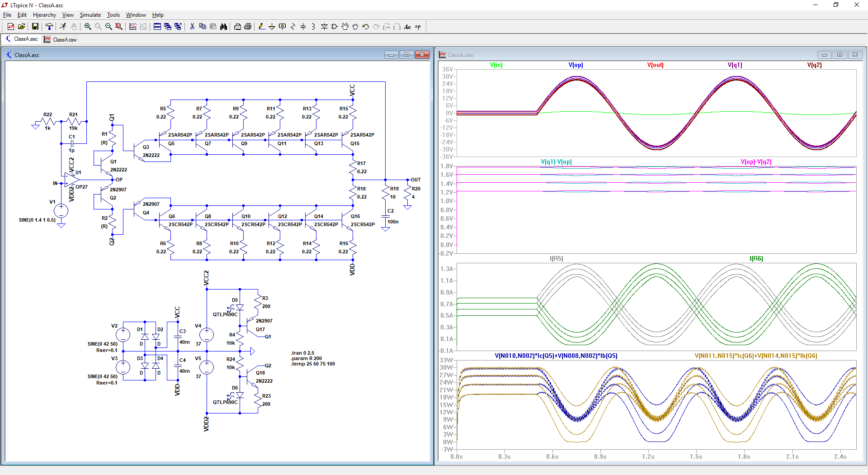Open the Help menu
868x475 pixels.
158,15
